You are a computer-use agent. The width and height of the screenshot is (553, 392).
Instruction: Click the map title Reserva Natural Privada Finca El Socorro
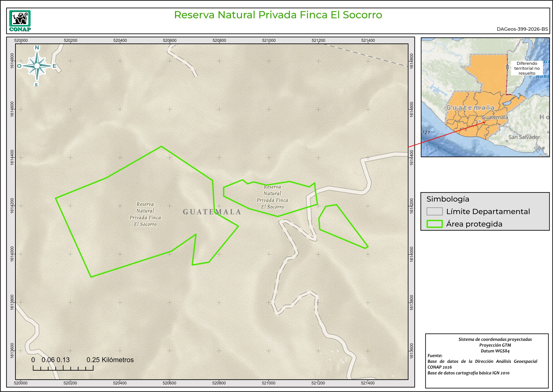pyautogui.click(x=278, y=15)
